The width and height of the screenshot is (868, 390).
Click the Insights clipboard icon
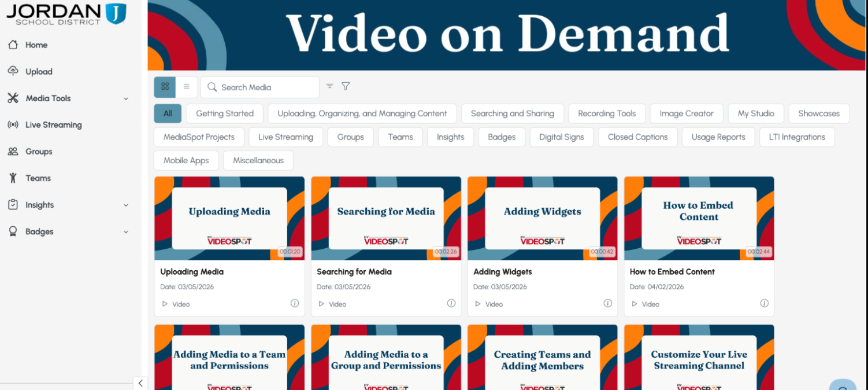tap(13, 204)
